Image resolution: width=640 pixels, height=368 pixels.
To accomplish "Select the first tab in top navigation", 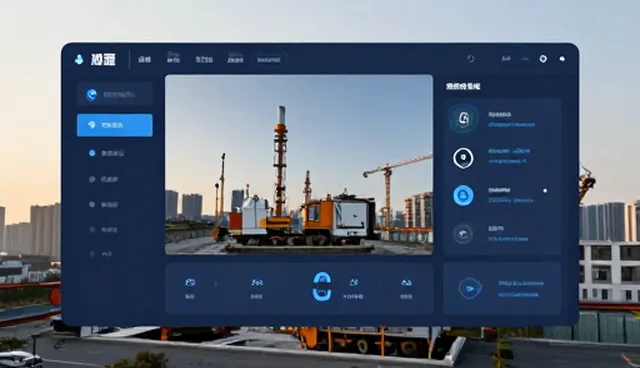I will point(144,60).
